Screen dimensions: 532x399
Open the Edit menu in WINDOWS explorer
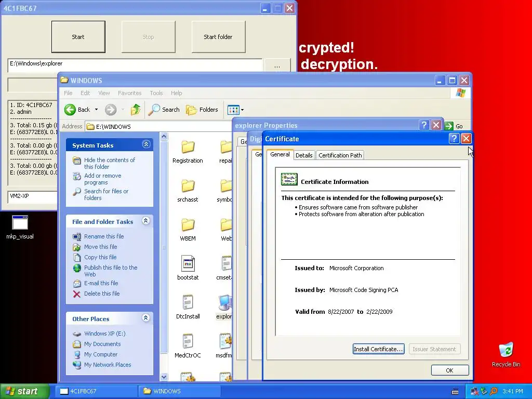point(85,93)
